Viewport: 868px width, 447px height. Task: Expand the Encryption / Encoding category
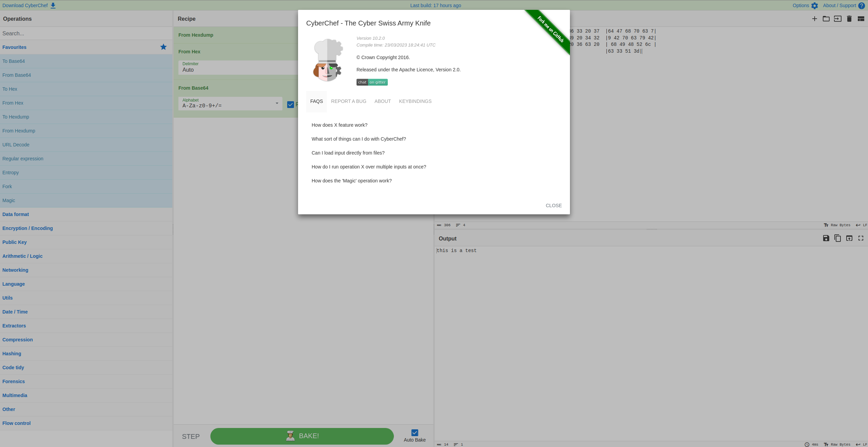coord(28,228)
